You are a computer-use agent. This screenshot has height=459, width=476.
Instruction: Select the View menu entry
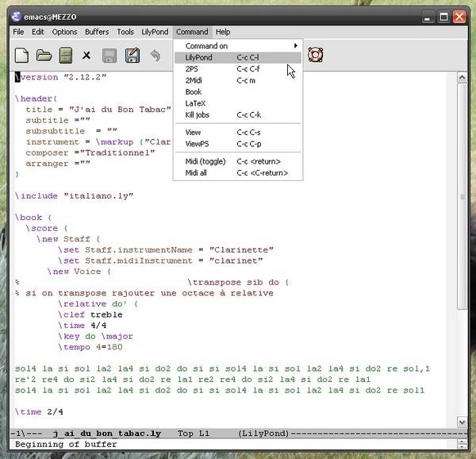(238, 133)
